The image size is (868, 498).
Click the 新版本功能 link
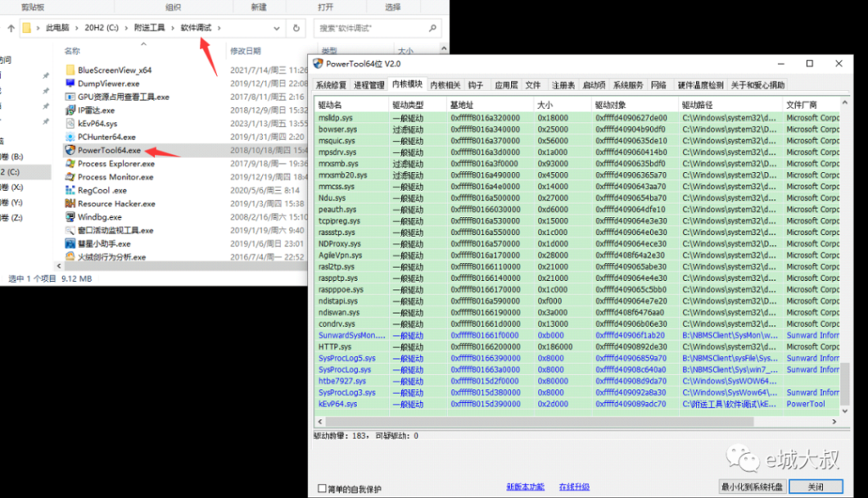pos(526,487)
